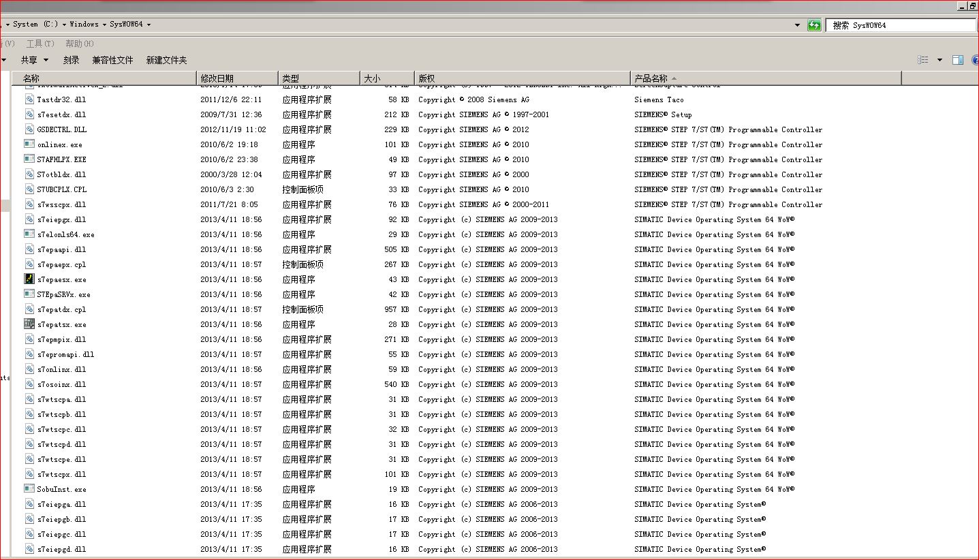Sort by the 名称 column header
Viewport: 979px width, 560px height.
coord(104,78)
